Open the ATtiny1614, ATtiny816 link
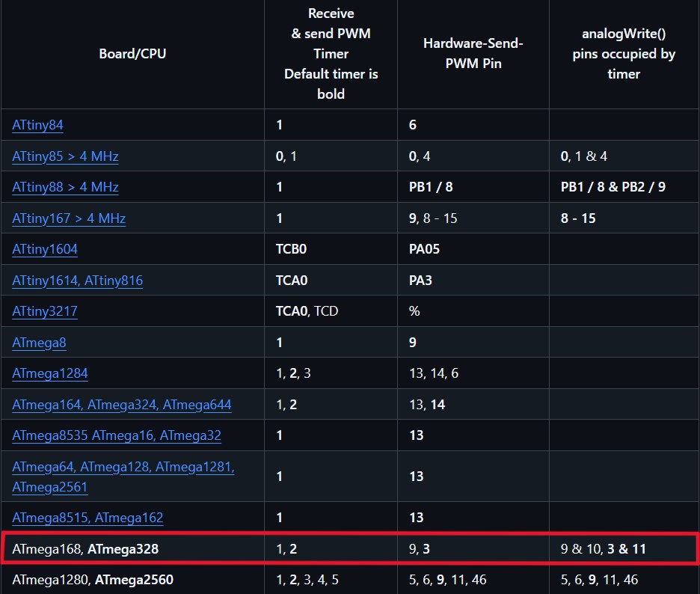Viewport: 700px width, 594px height. click(x=77, y=281)
